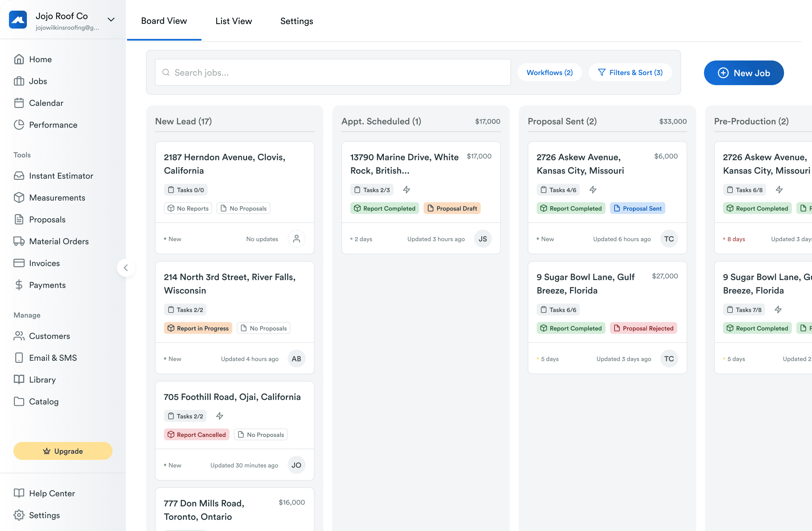This screenshot has width=812, height=531.
Task: Expand the Jojo Roof Co account dropdown
Action: tap(111, 20)
